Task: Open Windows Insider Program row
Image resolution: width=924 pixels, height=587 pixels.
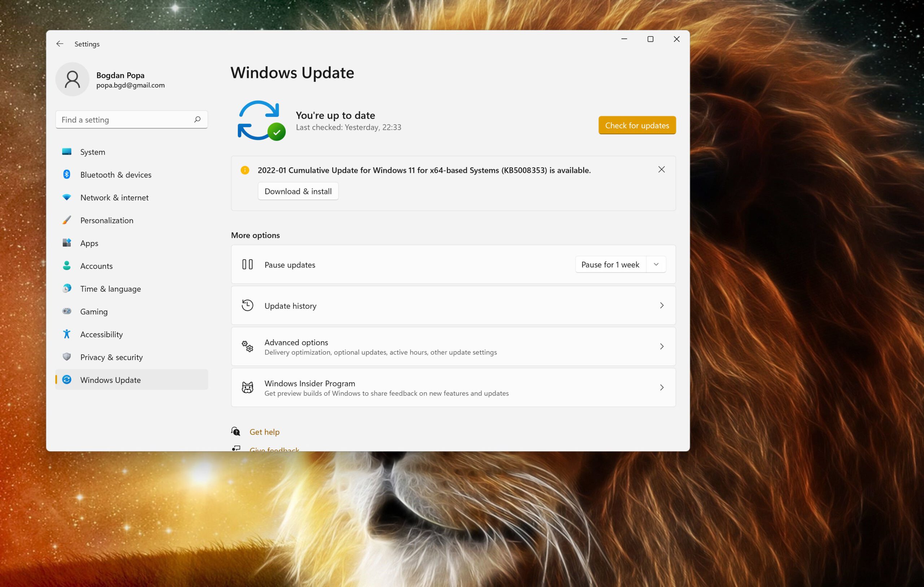Action: tap(453, 387)
